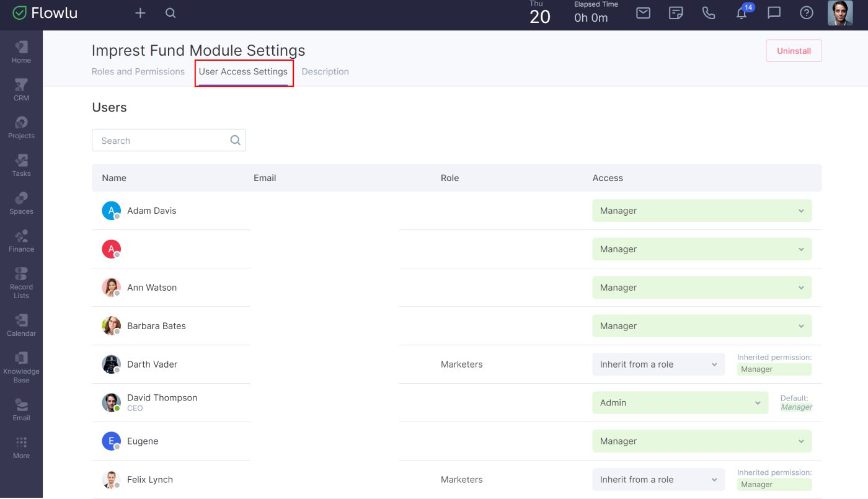Screen dimensions: 868x499
Task: Switch to Roles and Permissions tab
Action: coord(138,72)
